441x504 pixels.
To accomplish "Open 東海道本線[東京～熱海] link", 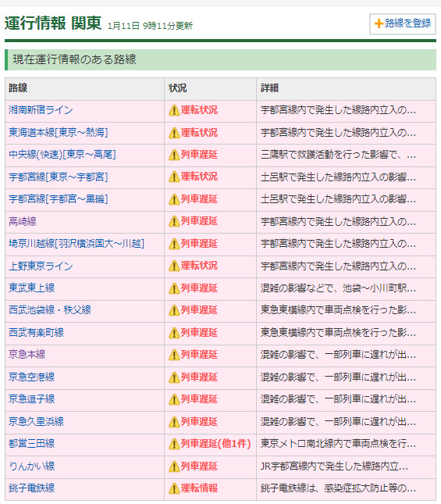I will (58, 132).
